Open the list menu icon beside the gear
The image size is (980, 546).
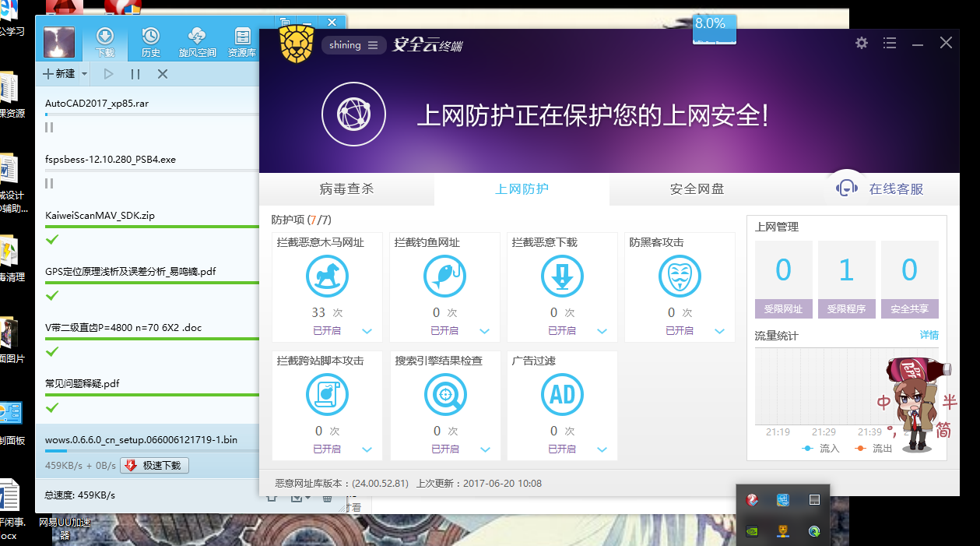[x=890, y=43]
